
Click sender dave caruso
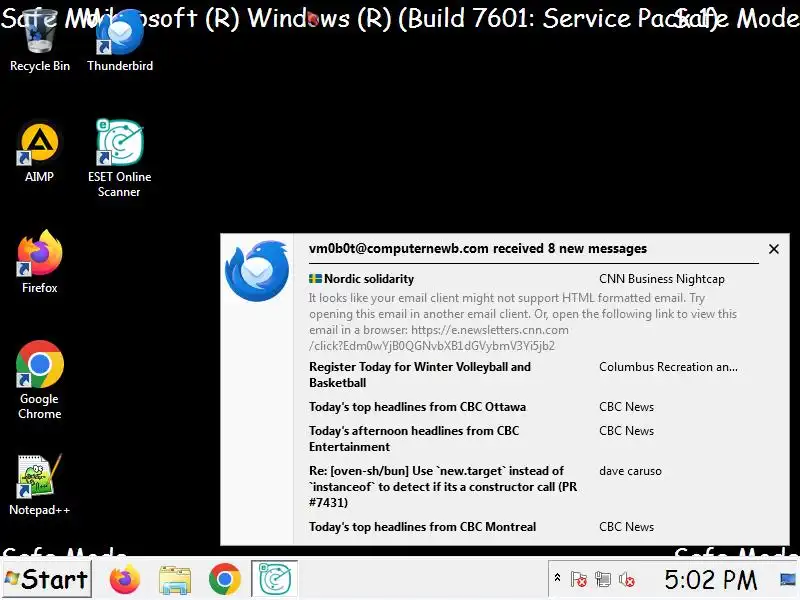tap(630, 471)
